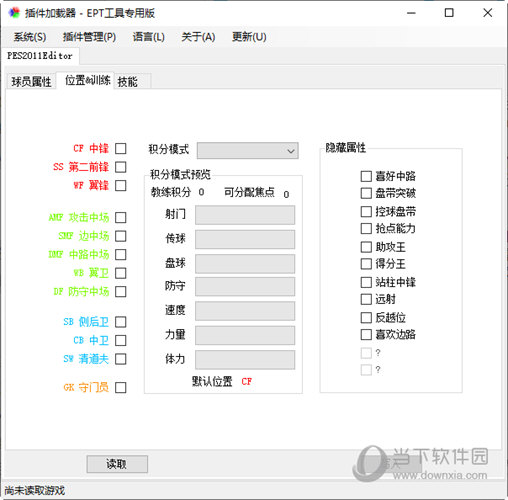Click the 尚未读取游戏 status bar text
The width and height of the screenshot is (508, 500).
(x=35, y=490)
